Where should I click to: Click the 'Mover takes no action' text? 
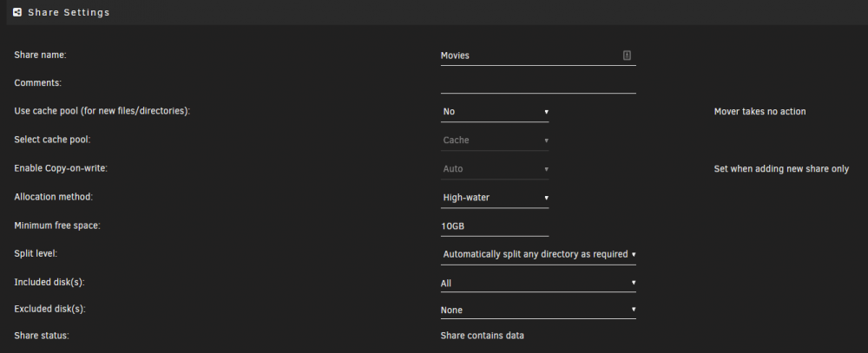[760, 112]
